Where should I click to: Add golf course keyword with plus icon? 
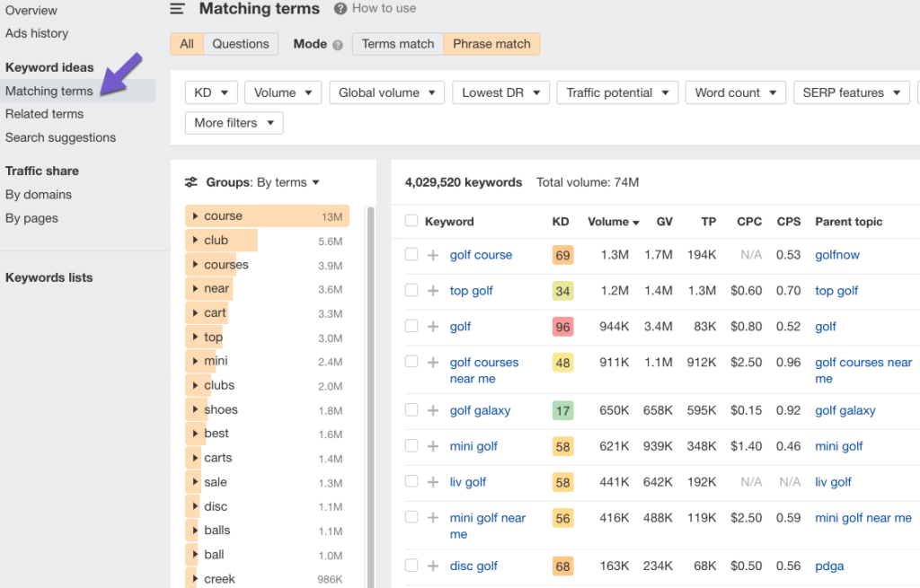pos(433,255)
